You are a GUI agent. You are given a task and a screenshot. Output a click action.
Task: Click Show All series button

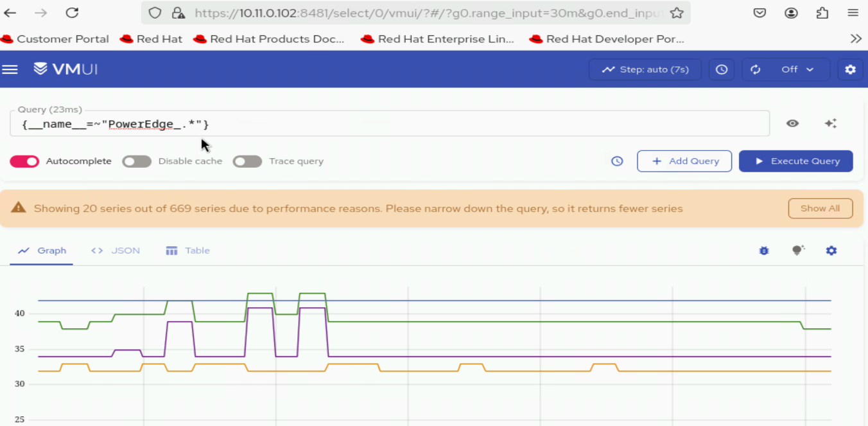pos(820,208)
